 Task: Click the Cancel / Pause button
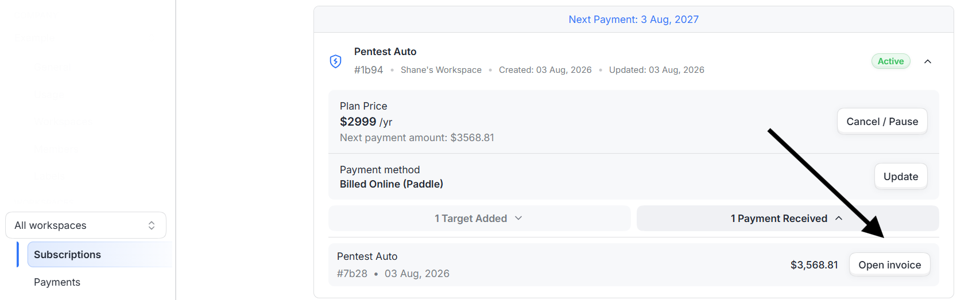click(x=882, y=122)
